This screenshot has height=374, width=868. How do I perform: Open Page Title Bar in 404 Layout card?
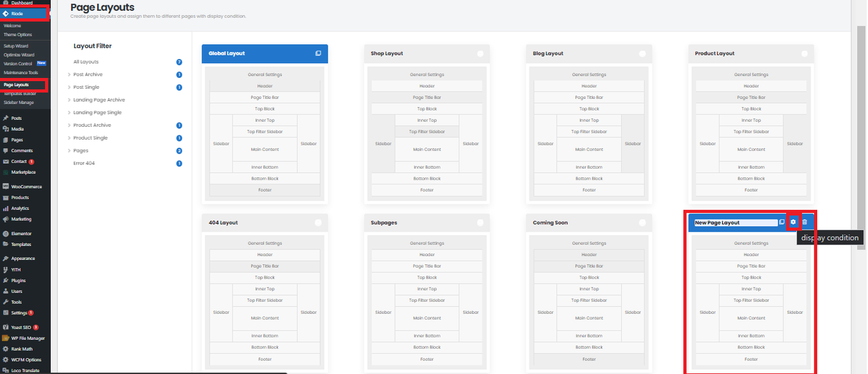pyautogui.click(x=264, y=266)
